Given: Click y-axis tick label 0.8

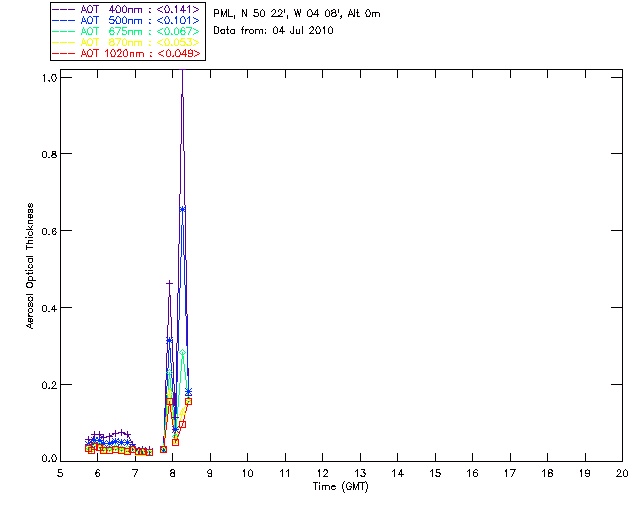Looking at the screenshot, I should coord(49,154).
